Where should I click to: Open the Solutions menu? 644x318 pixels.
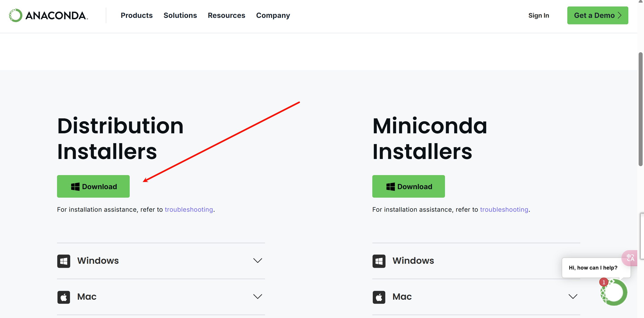click(180, 15)
